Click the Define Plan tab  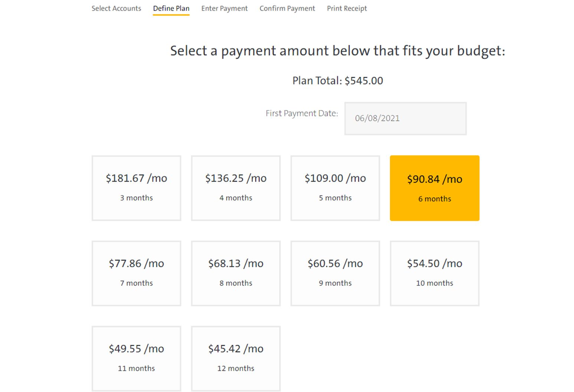click(x=171, y=9)
